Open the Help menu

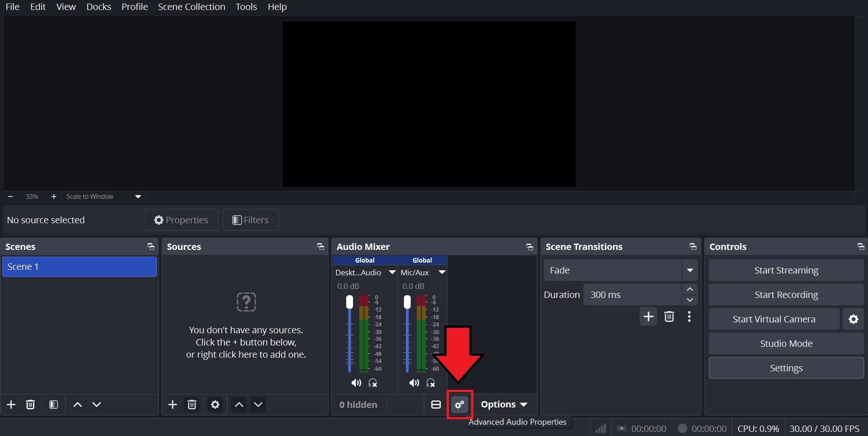point(277,7)
